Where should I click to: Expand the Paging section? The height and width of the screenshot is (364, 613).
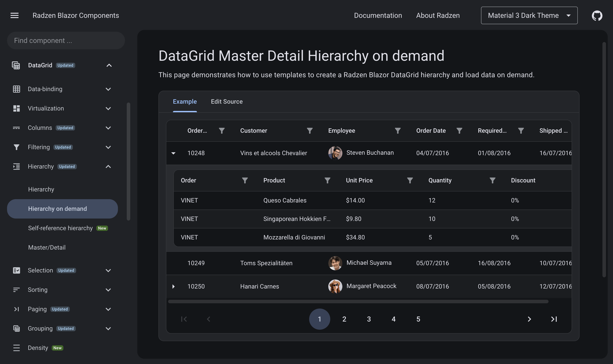click(108, 309)
